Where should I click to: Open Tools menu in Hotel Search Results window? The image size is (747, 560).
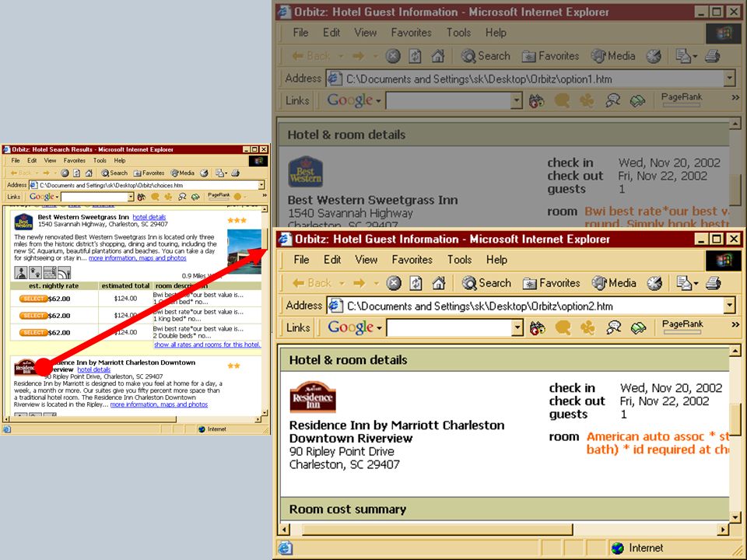click(100, 160)
